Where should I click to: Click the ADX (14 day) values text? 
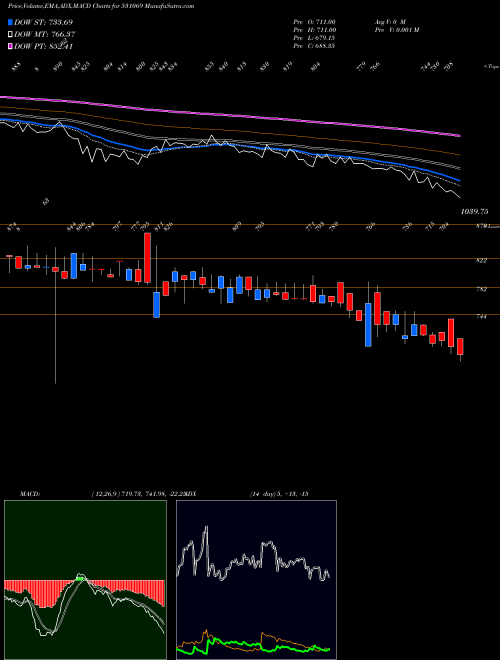(279, 494)
